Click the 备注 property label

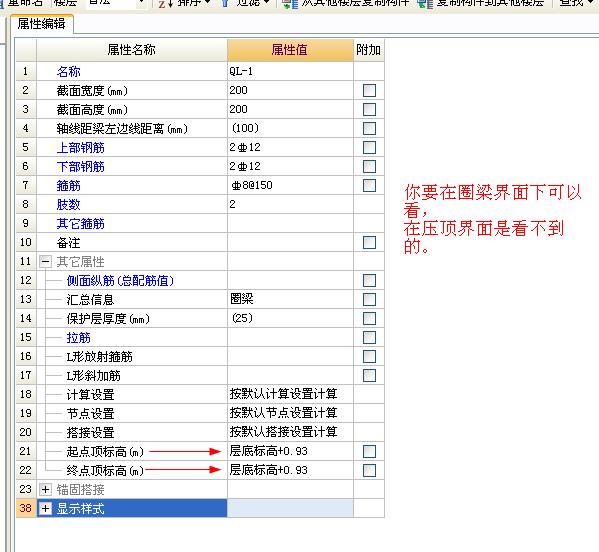pyautogui.click(x=68, y=243)
